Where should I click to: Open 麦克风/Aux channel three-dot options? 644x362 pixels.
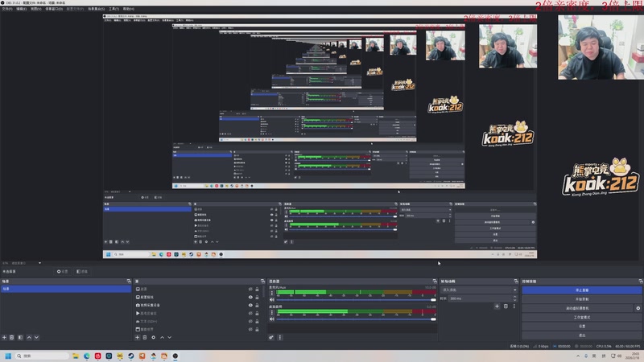(271, 293)
